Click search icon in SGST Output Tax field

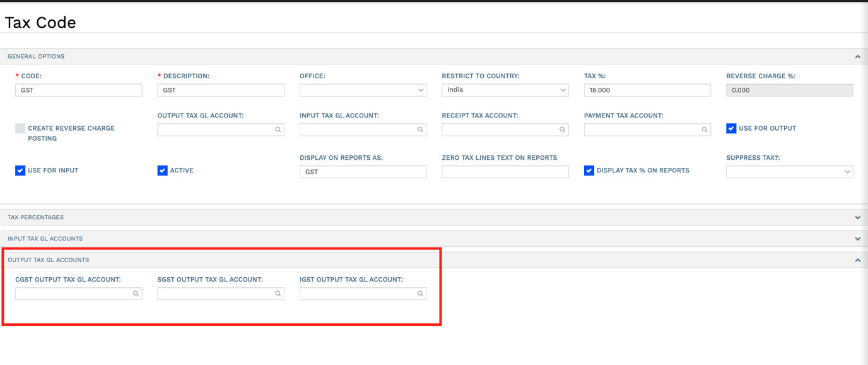click(x=278, y=294)
